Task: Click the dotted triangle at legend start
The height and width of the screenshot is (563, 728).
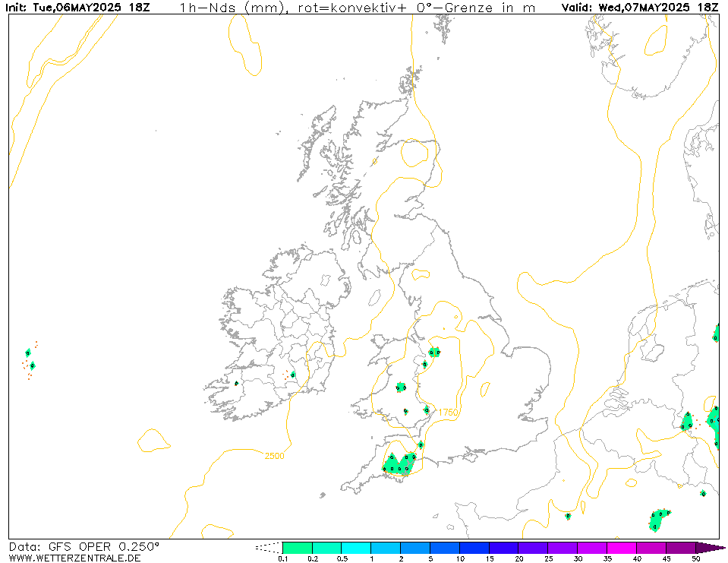Action: (269, 548)
